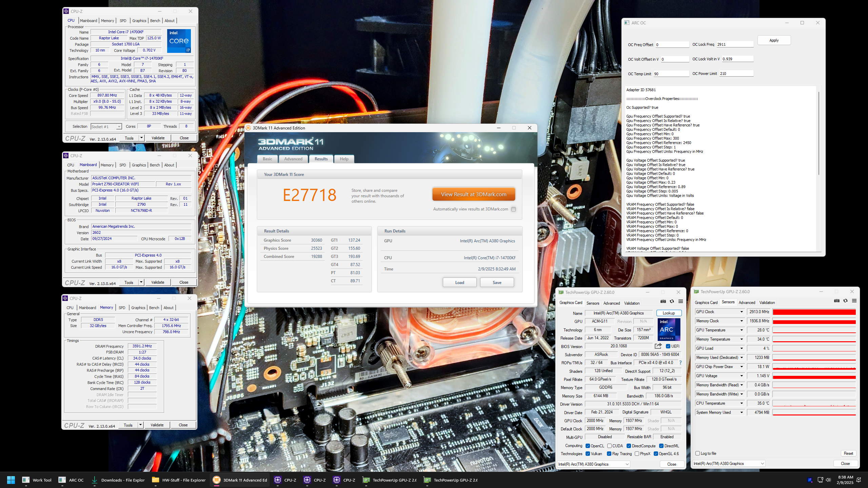Click the Intel ARC logo in GPU-Z
This screenshot has width=868, height=488.
pyautogui.click(x=669, y=329)
